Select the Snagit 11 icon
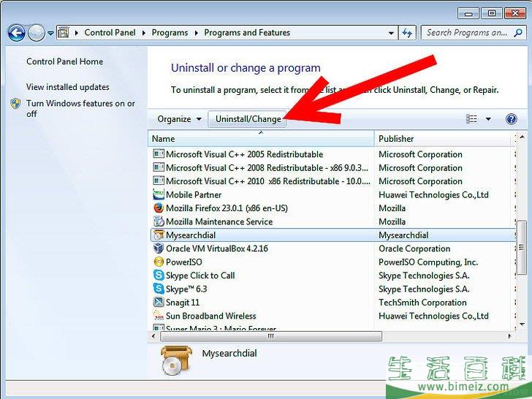Viewport: 532px width, 399px height. (159, 302)
